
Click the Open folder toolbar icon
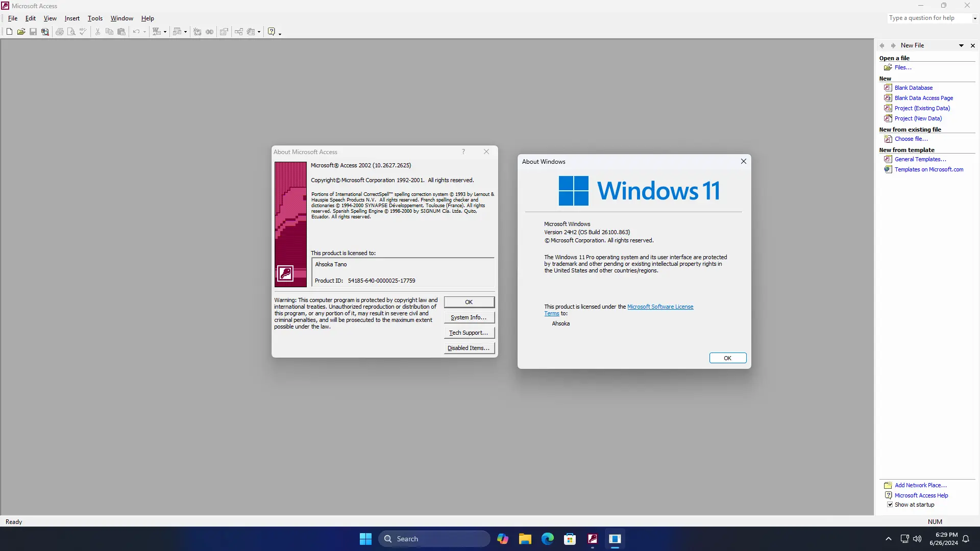point(21,32)
